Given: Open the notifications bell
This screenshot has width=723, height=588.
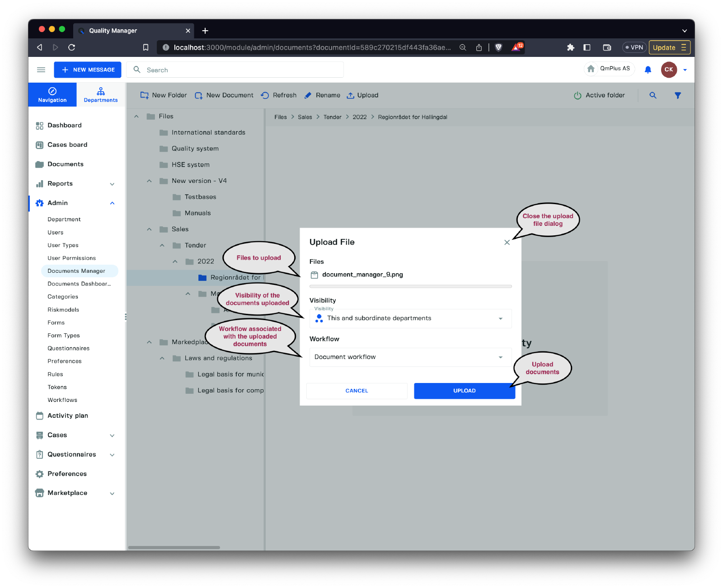Looking at the screenshot, I should (648, 70).
